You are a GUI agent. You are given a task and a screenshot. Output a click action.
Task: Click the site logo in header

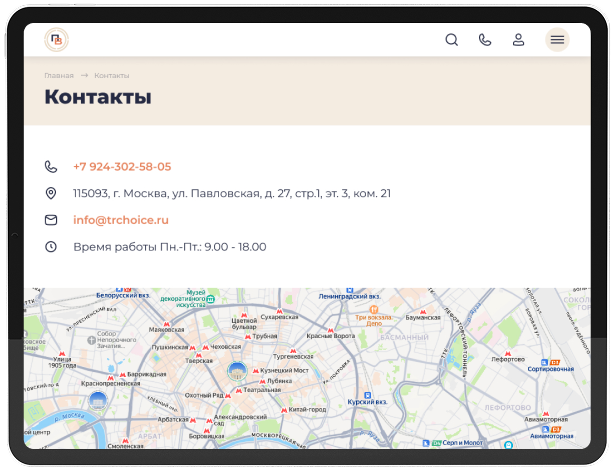tap(57, 40)
